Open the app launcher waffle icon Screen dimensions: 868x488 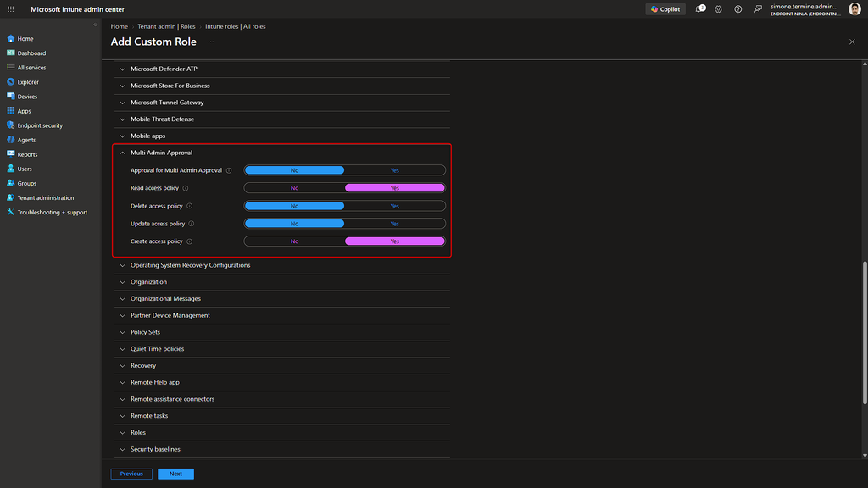pyautogui.click(x=10, y=9)
